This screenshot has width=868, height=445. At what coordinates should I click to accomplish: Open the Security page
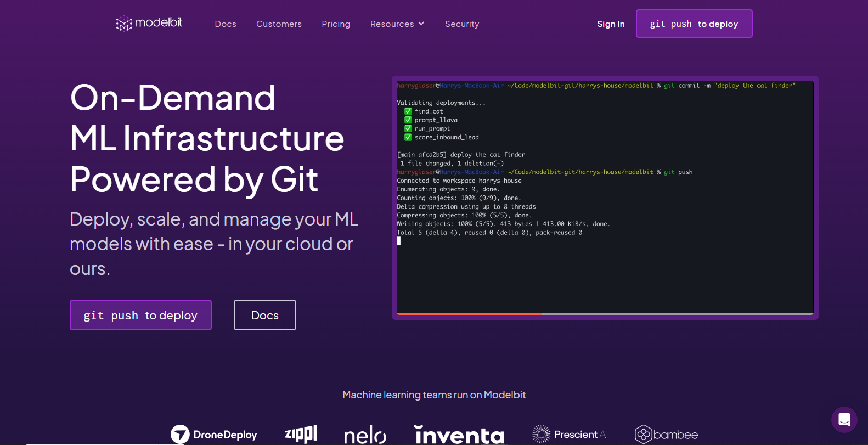pos(462,24)
